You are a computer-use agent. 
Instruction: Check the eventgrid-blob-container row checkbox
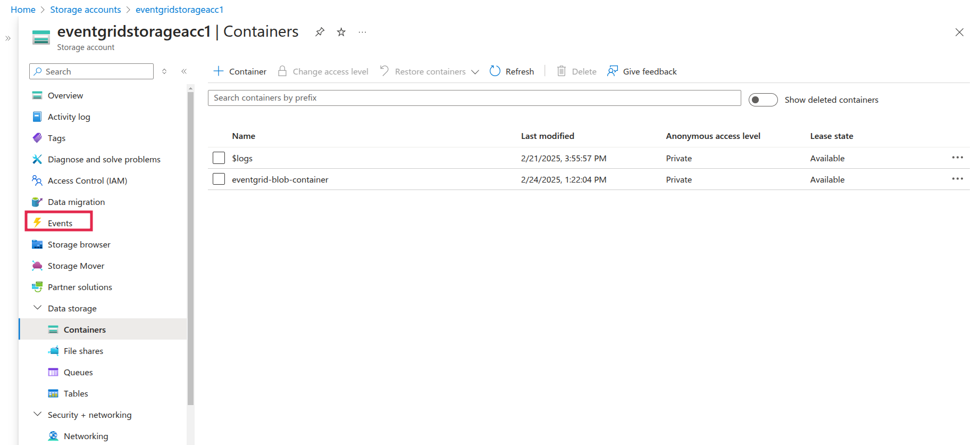coord(219,179)
